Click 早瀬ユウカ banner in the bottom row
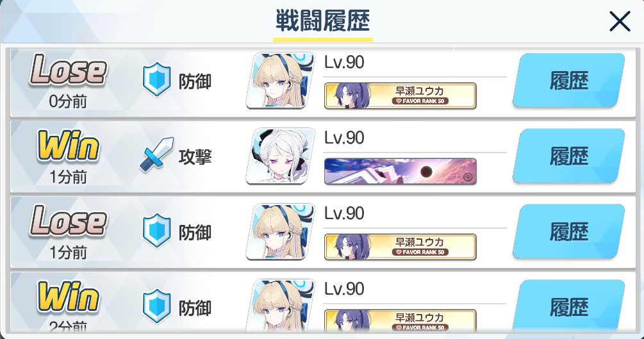 click(400, 320)
